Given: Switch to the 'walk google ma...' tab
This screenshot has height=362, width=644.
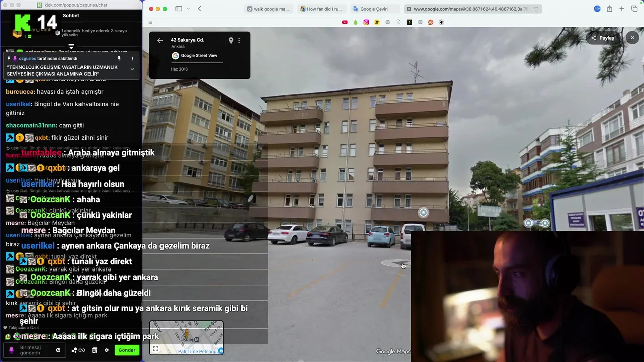Looking at the screenshot, I should pos(268,9).
